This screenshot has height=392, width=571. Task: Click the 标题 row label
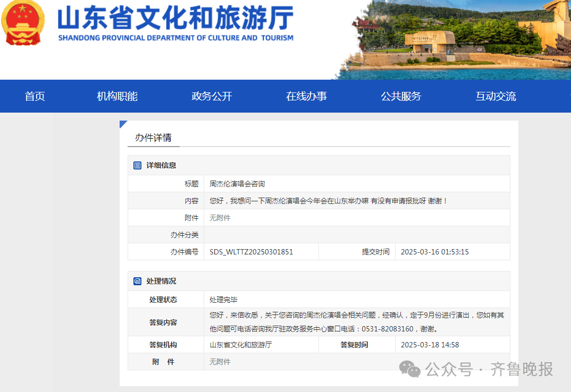191,184
